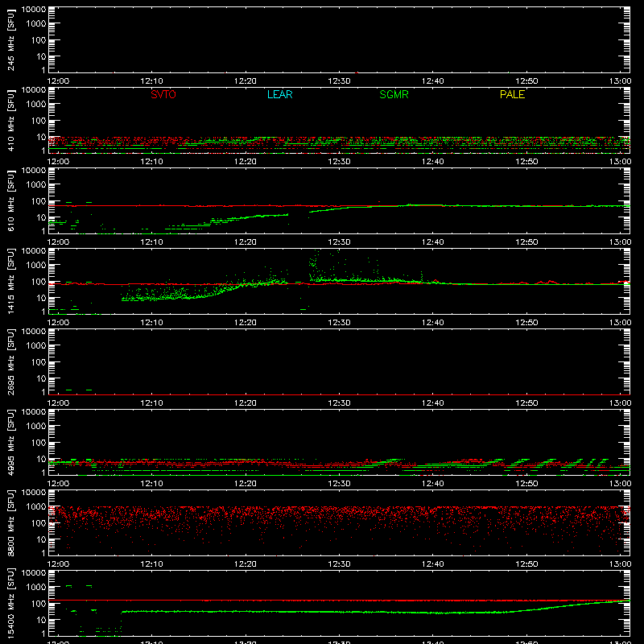Click the cyan LEAR station label

(x=279, y=94)
